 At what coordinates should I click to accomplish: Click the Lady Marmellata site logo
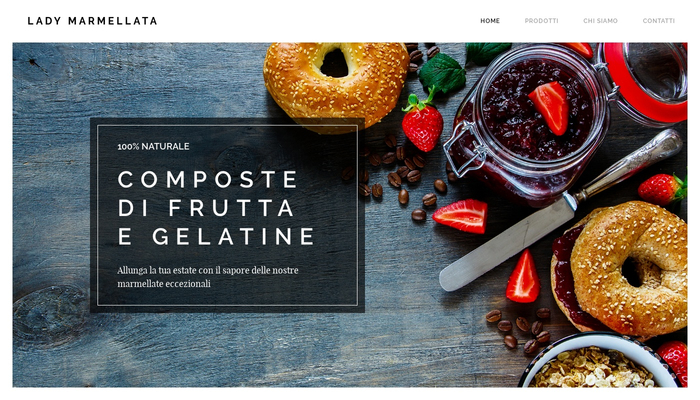pyautogui.click(x=92, y=21)
